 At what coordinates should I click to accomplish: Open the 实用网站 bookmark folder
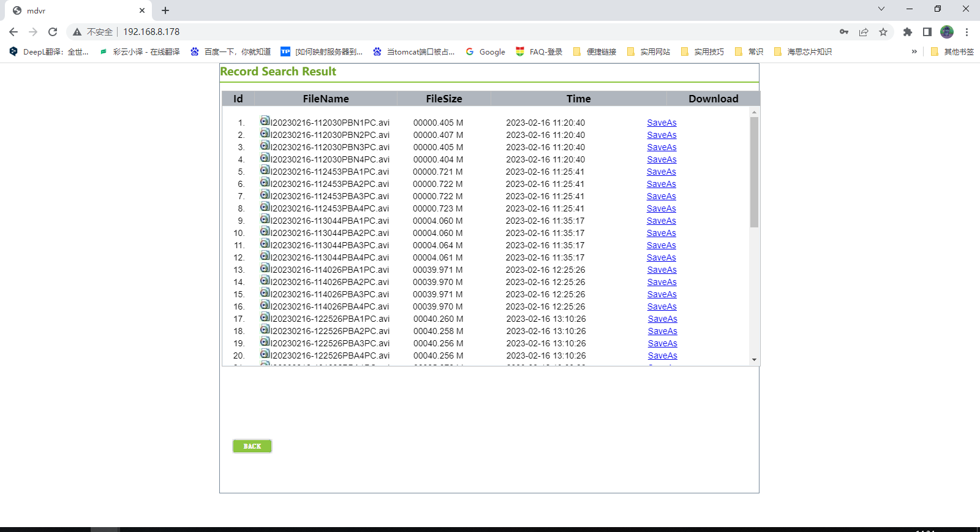[648, 51]
